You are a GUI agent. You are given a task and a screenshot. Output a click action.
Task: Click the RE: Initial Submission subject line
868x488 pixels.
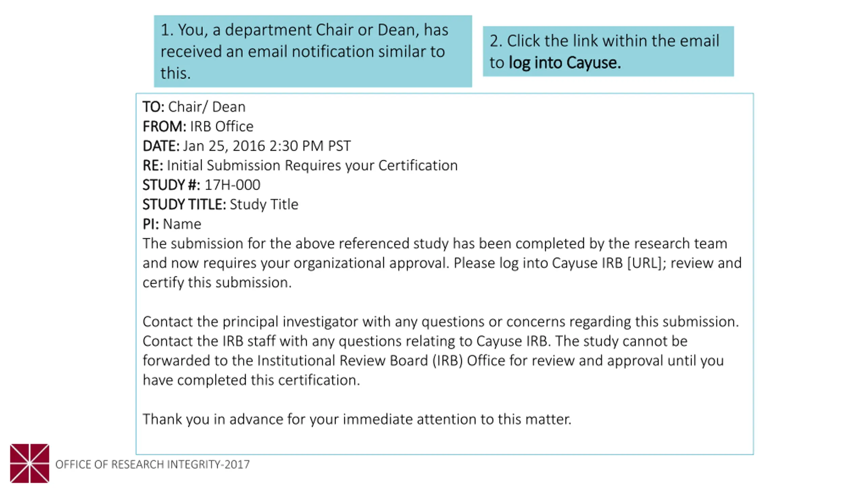(x=300, y=165)
